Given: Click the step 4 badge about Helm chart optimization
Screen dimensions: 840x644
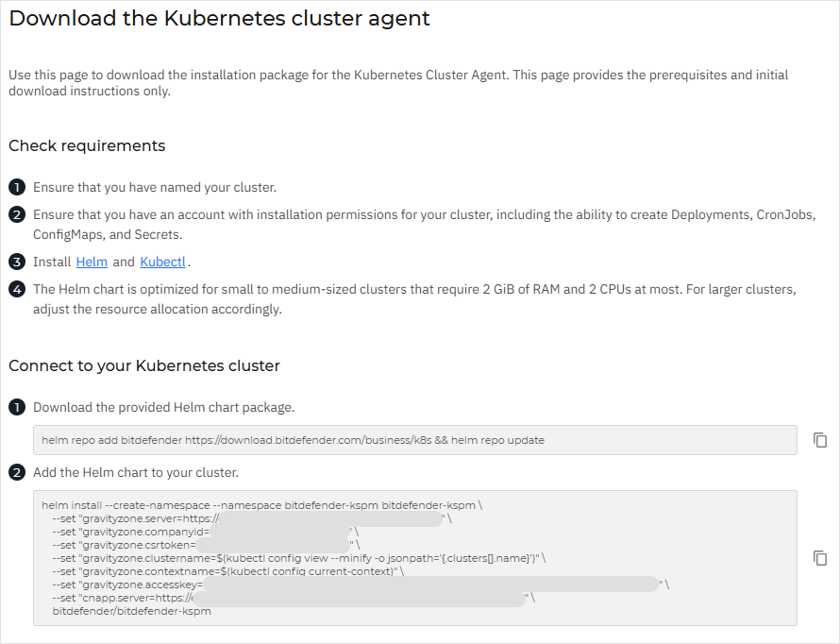Looking at the screenshot, I should click(16, 290).
